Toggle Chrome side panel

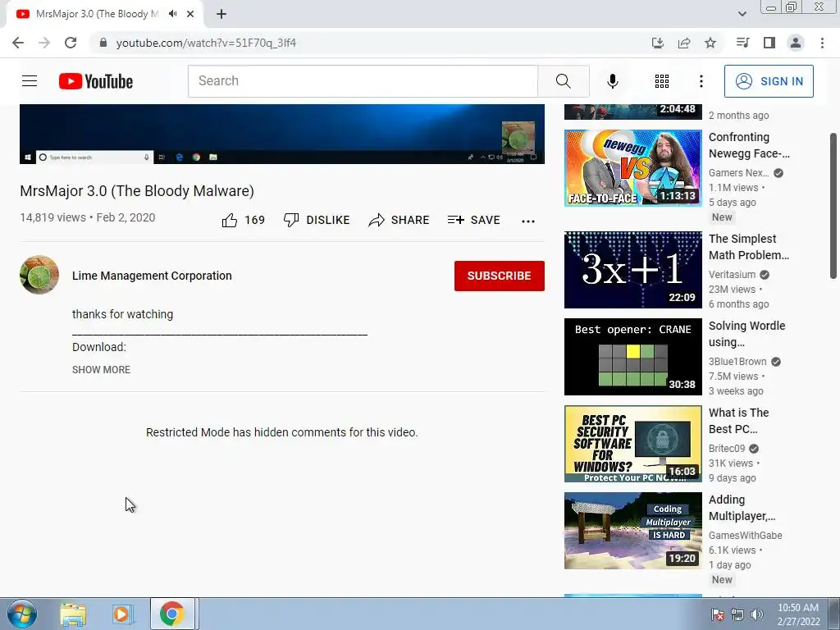click(x=769, y=43)
